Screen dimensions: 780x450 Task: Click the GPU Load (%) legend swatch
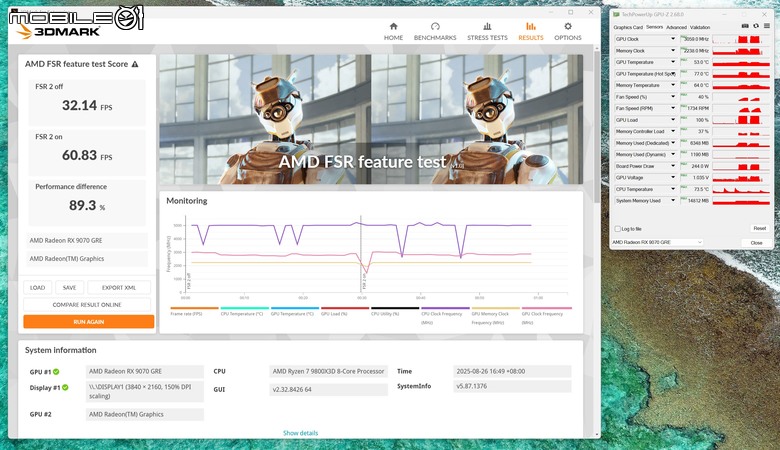(345, 308)
